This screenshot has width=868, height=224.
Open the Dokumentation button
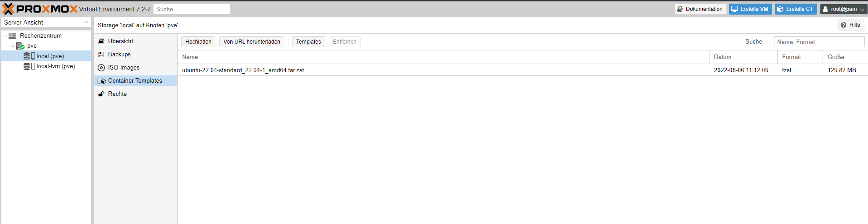700,9
